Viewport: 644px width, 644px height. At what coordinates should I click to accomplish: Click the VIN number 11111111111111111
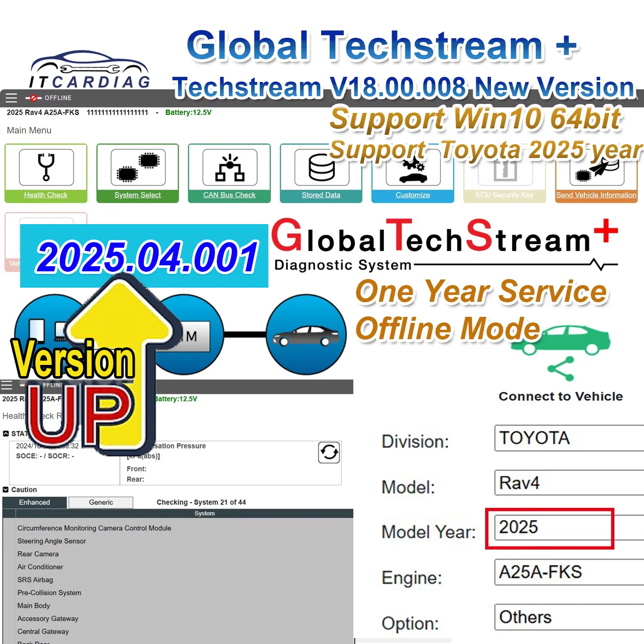pyautogui.click(x=117, y=112)
